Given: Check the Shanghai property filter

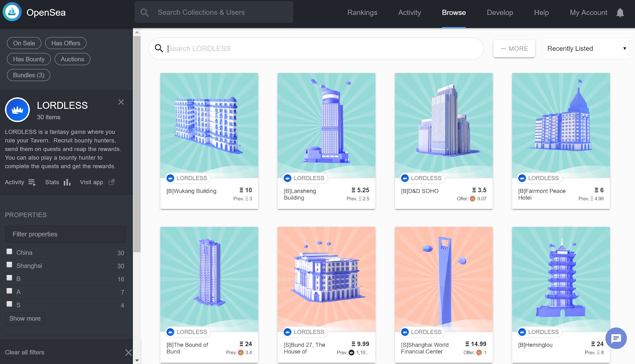Looking at the screenshot, I should tap(10, 265).
